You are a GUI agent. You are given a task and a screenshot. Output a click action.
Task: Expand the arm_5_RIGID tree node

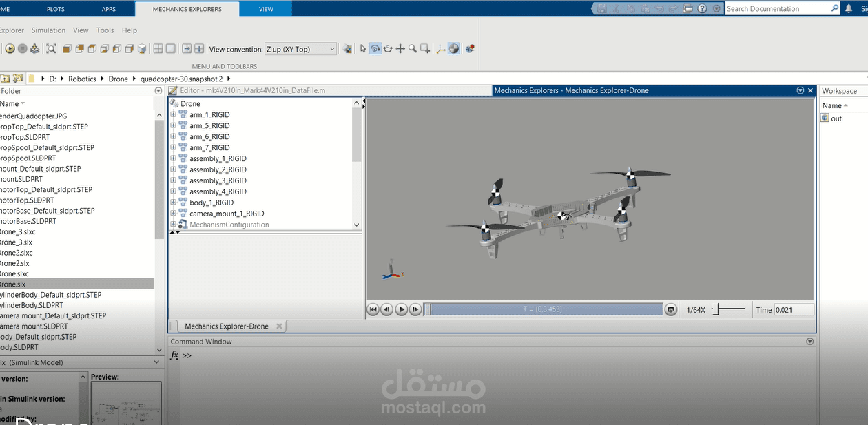point(174,126)
